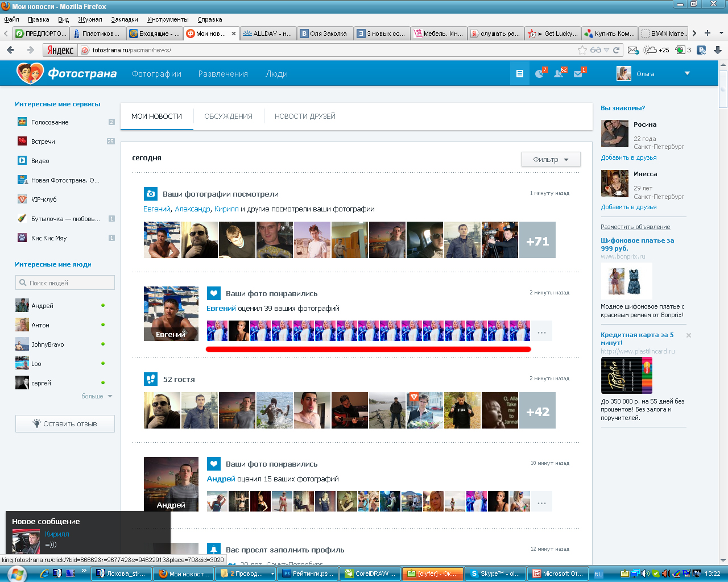
Task: Close the Кредитная карта advertisement
Action: (x=689, y=335)
